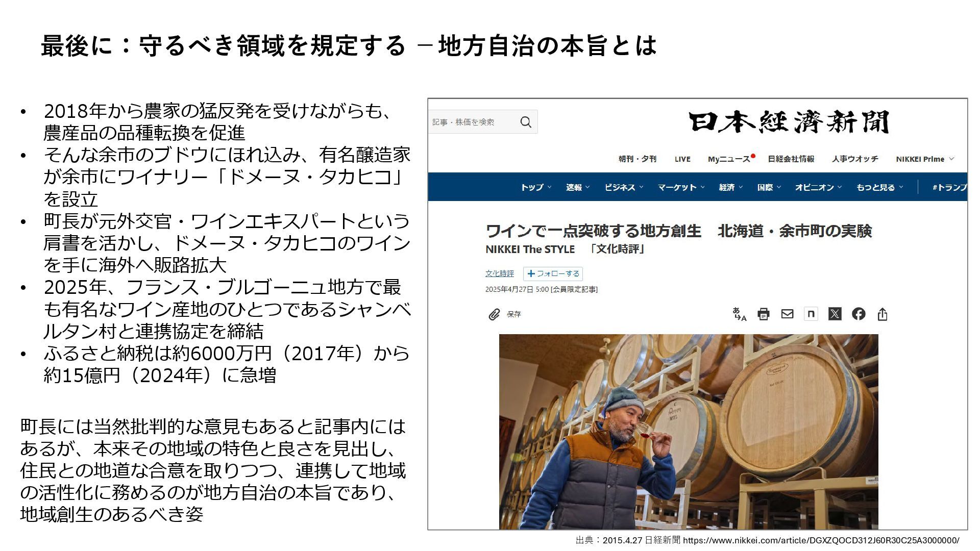Screen dimensions: 980x551
Task: Expand the ビジネス menu chevron
Action: click(x=642, y=187)
